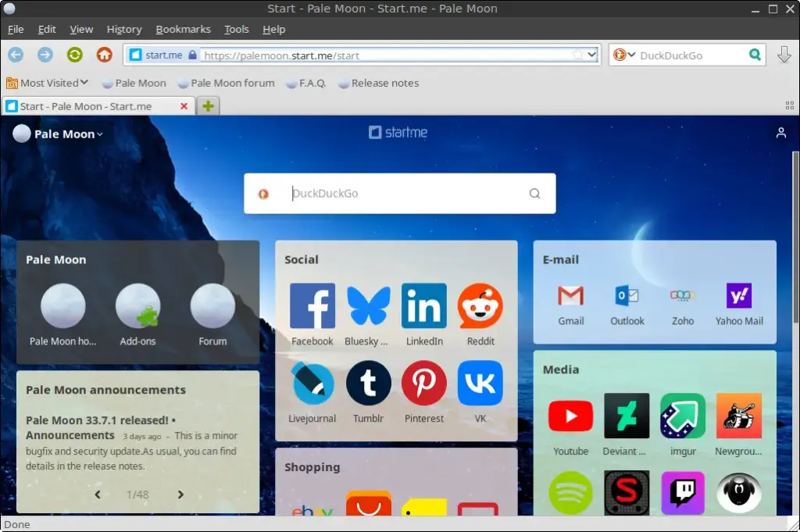Open the File menu
Viewport: 800px width, 532px height.
[16, 29]
